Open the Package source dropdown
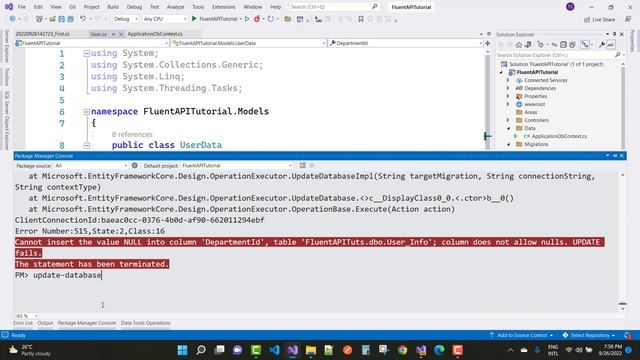Screen dimensions: 640x360 [x=91, y=165]
